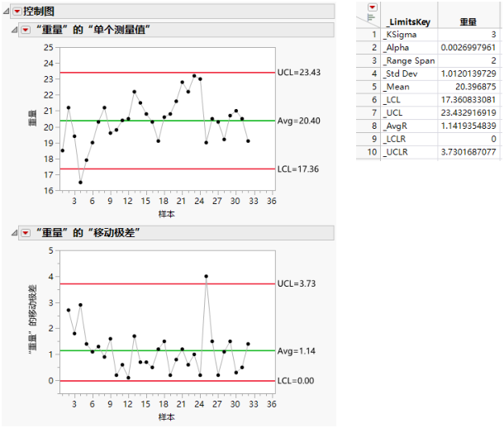Image resolution: width=504 pixels, height=428 pixels.
Task: Click the UCL=3.73 label on moving range chart
Action: (297, 283)
